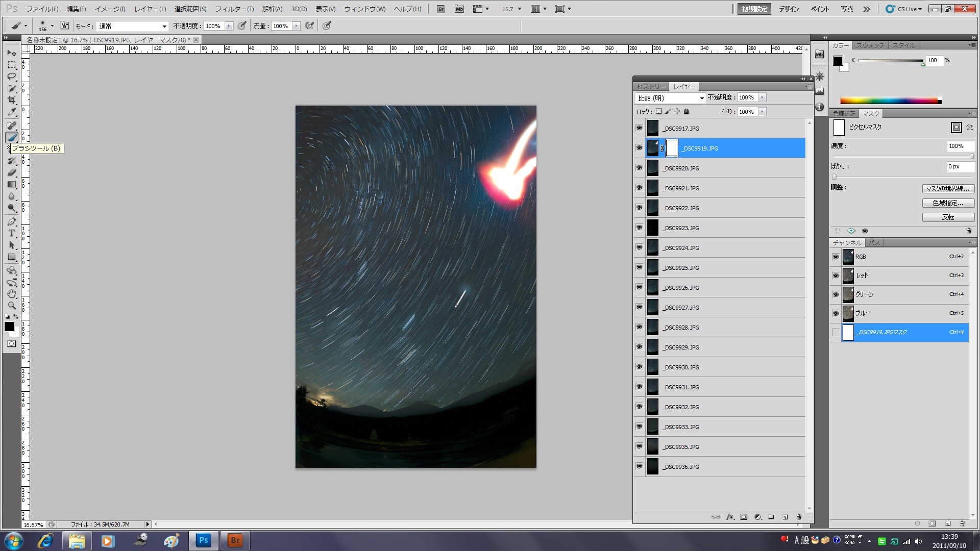The width and height of the screenshot is (980, 551).
Task: Select the Hand tool
Action: [x=12, y=294]
